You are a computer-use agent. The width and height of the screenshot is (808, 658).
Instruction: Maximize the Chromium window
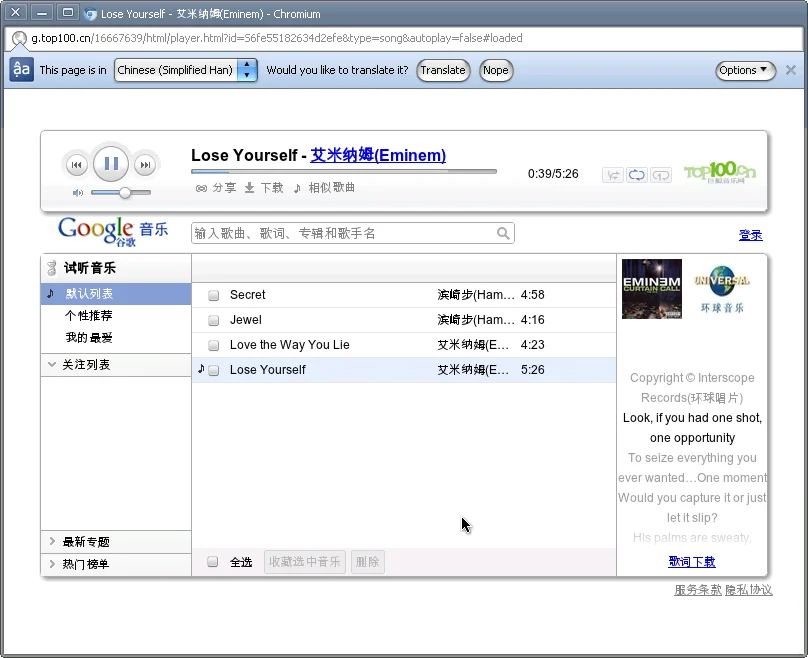coord(68,12)
